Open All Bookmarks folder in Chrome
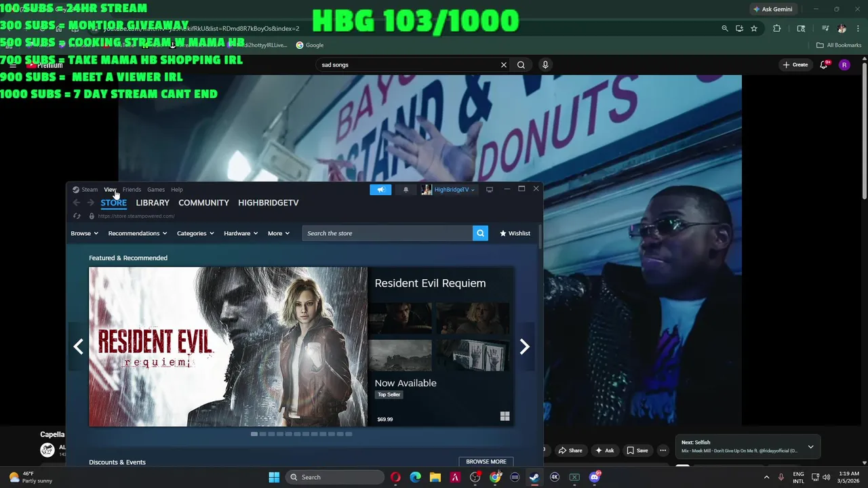 point(839,45)
